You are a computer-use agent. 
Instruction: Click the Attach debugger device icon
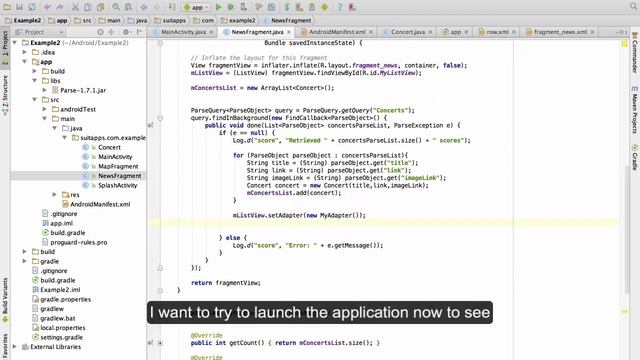pyautogui.click(x=243, y=7)
